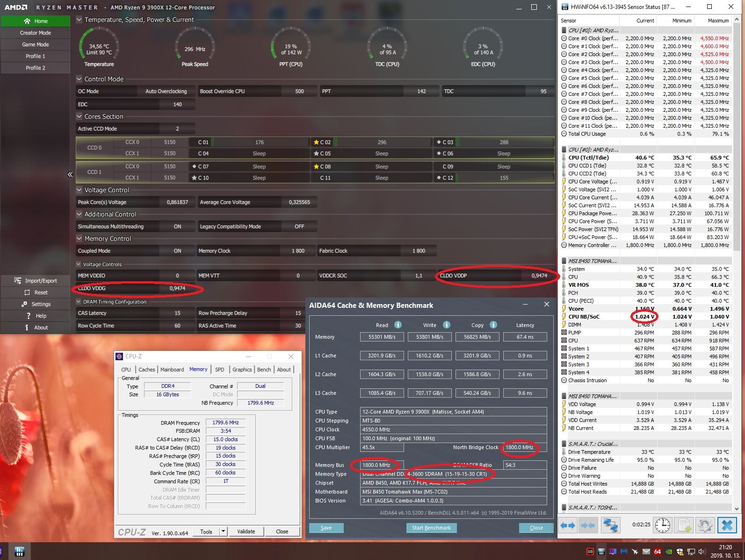745x560 pixels.
Task: Select Game Mode in Ryzen Master
Action: 36,44
